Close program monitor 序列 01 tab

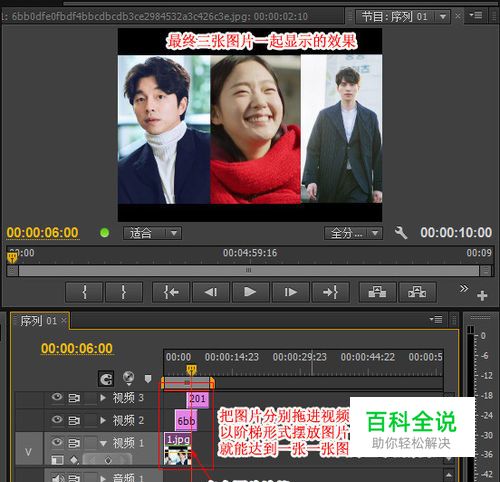(458, 16)
